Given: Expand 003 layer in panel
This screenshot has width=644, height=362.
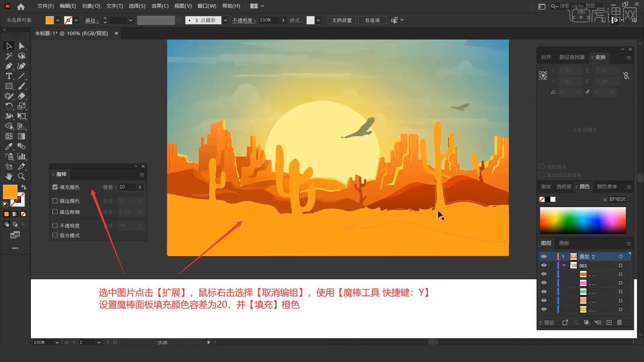Looking at the screenshot, I should [x=564, y=265].
